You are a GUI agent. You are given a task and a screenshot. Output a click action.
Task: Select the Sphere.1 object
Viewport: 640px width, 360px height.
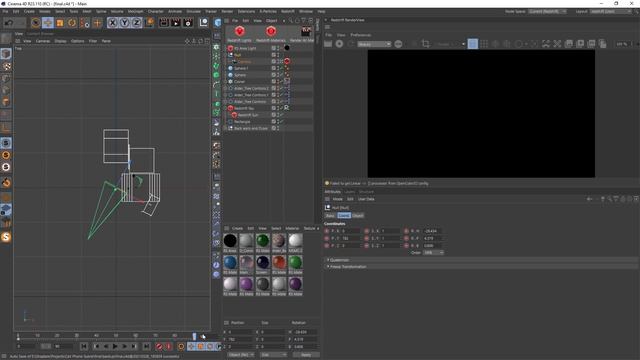pos(241,68)
